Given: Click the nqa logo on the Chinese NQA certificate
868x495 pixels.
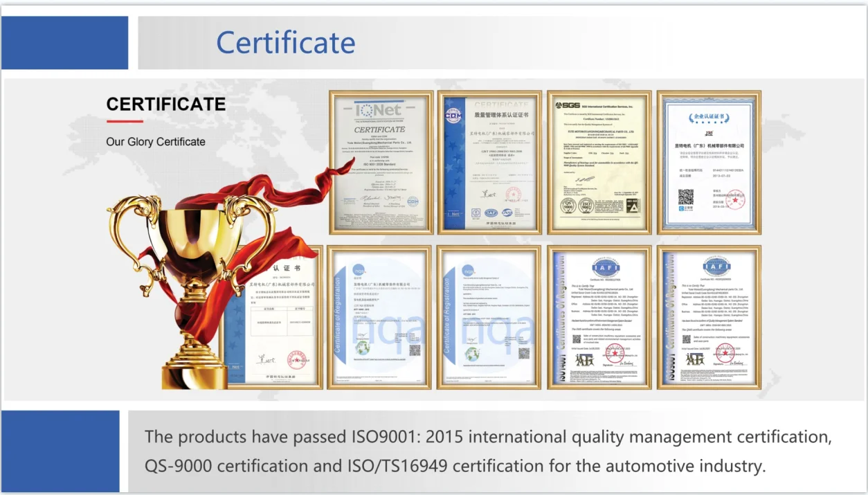Looking at the screenshot, I should (358, 269).
